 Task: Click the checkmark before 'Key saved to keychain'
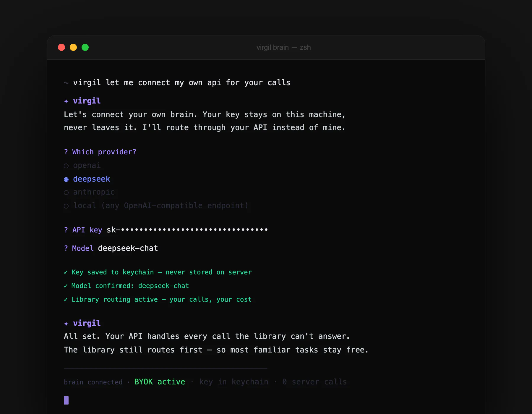[x=66, y=272]
